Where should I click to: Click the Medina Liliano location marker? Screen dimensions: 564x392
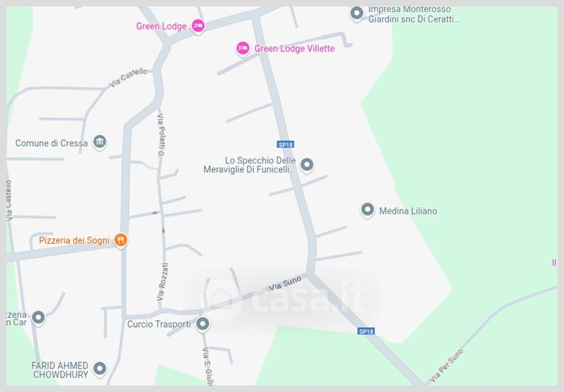click(367, 209)
